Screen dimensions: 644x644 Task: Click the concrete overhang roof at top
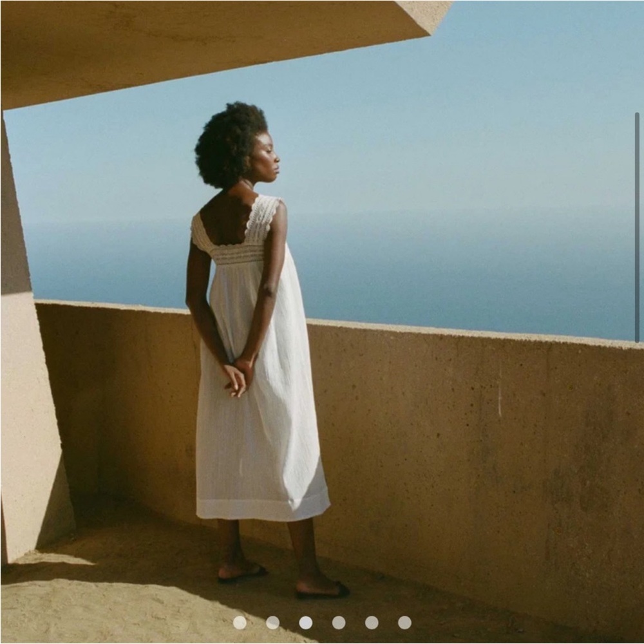point(193,45)
